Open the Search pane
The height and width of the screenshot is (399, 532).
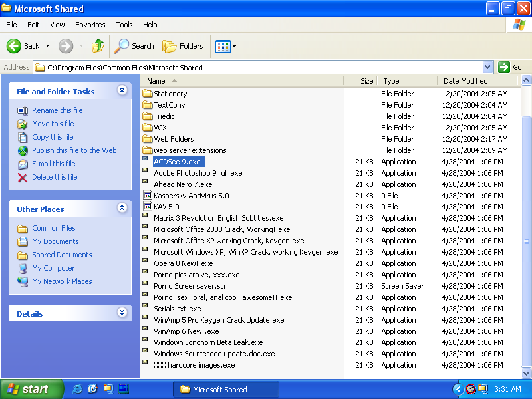pyautogui.click(x=134, y=46)
